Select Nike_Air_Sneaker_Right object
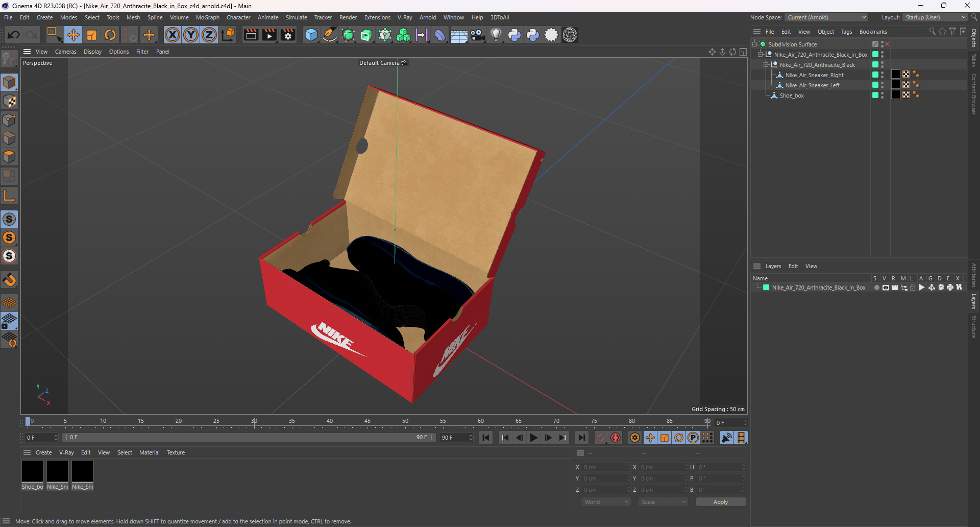 point(814,75)
